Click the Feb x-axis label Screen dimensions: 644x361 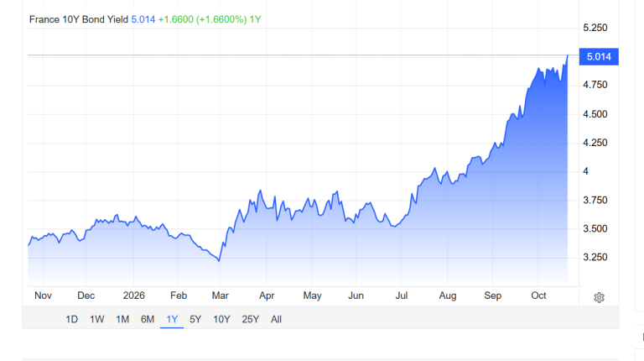(x=179, y=296)
